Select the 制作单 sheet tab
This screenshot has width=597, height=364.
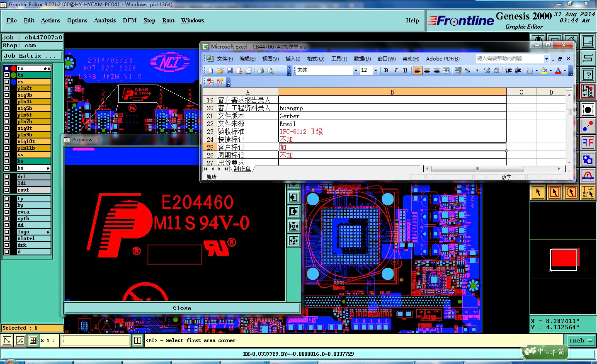pos(242,169)
